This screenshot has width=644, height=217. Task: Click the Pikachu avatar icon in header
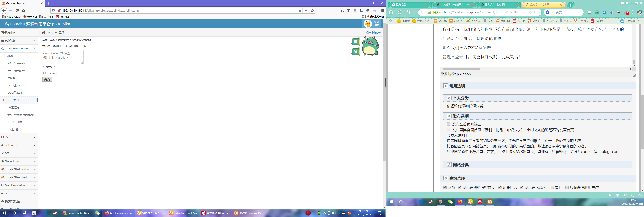coord(368,24)
